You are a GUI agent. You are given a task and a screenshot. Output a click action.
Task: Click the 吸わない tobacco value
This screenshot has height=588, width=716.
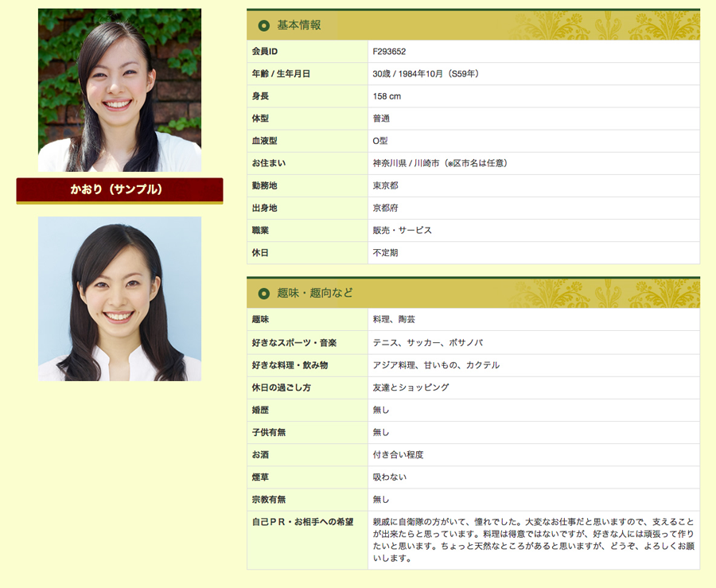(x=389, y=477)
